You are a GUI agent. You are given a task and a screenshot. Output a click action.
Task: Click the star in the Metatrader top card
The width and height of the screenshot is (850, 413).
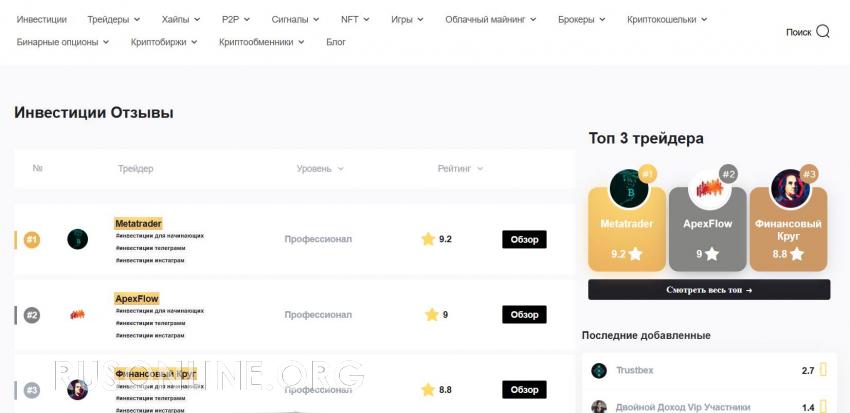635,254
